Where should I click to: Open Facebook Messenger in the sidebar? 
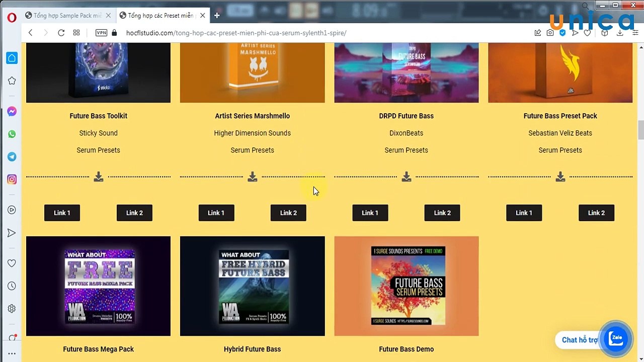click(12, 112)
